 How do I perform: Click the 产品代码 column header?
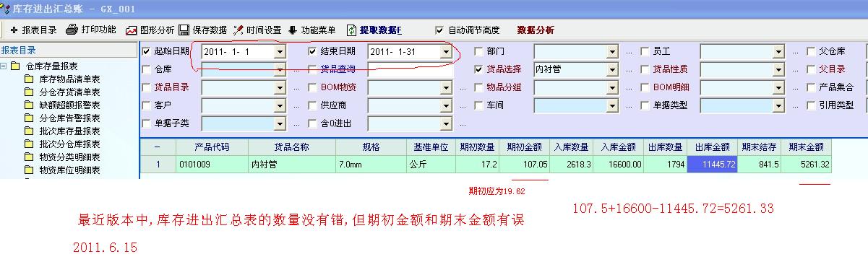coord(212,147)
